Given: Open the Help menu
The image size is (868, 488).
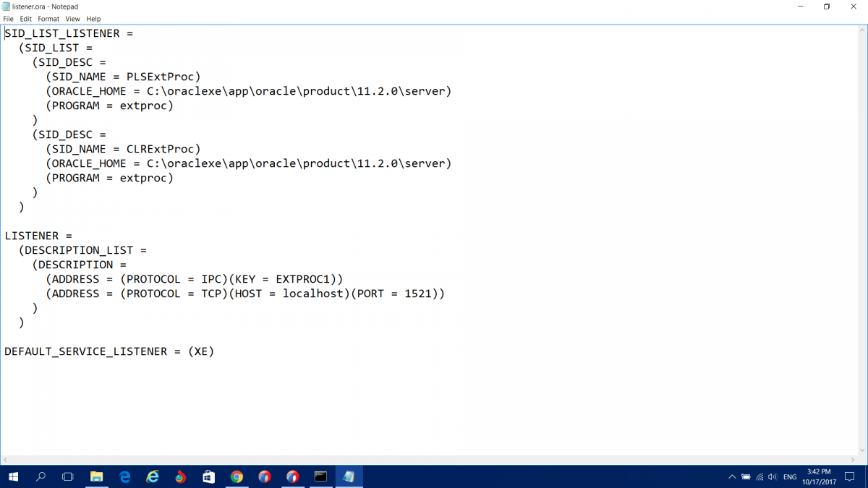Looking at the screenshot, I should point(94,19).
